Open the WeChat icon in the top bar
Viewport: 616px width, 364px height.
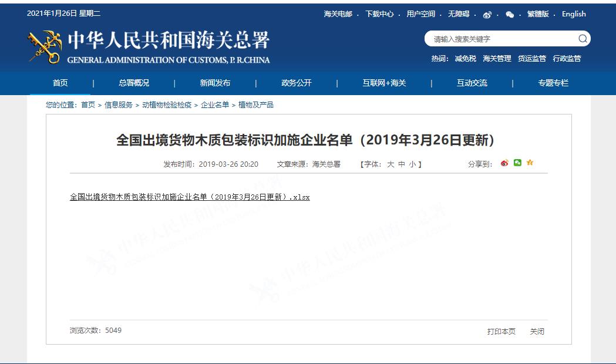[510, 14]
